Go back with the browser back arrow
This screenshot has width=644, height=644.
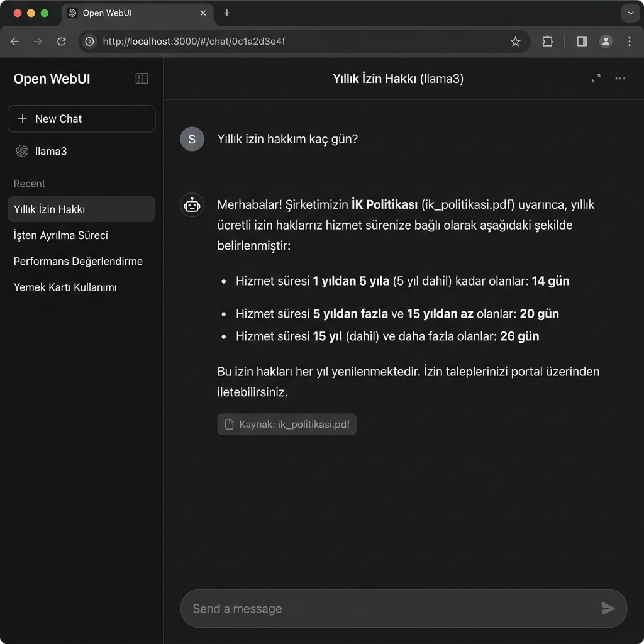point(15,42)
